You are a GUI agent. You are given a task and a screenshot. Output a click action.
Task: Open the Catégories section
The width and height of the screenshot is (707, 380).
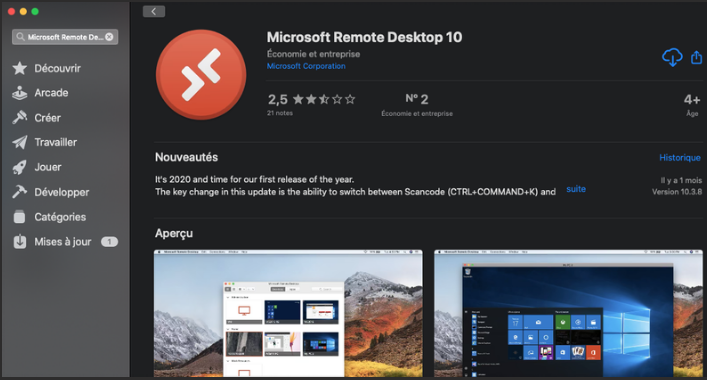tap(60, 217)
